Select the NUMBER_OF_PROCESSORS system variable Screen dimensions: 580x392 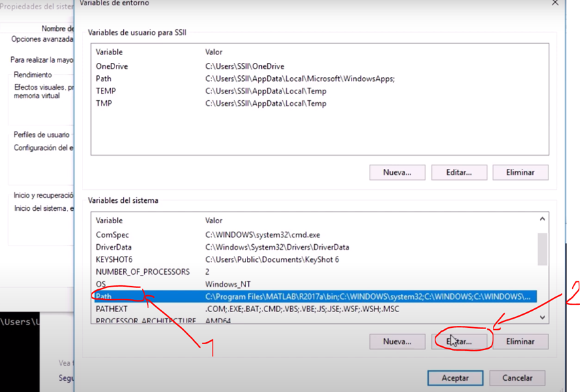(x=142, y=272)
